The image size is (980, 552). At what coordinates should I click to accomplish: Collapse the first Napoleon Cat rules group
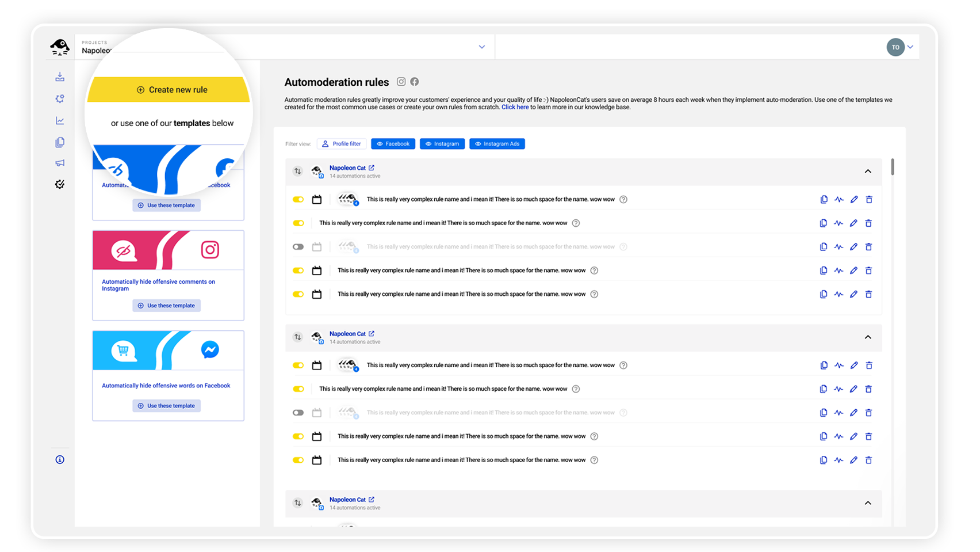[x=868, y=172]
